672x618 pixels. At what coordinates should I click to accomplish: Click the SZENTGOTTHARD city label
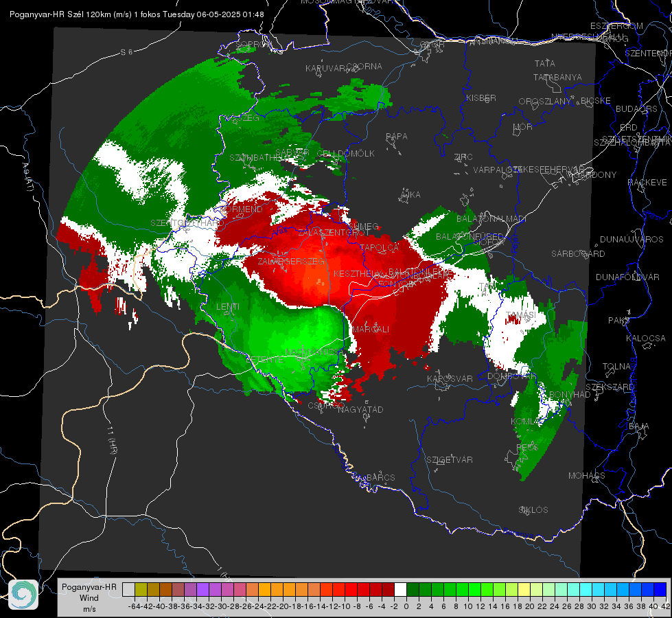click(x=187, y=223)
